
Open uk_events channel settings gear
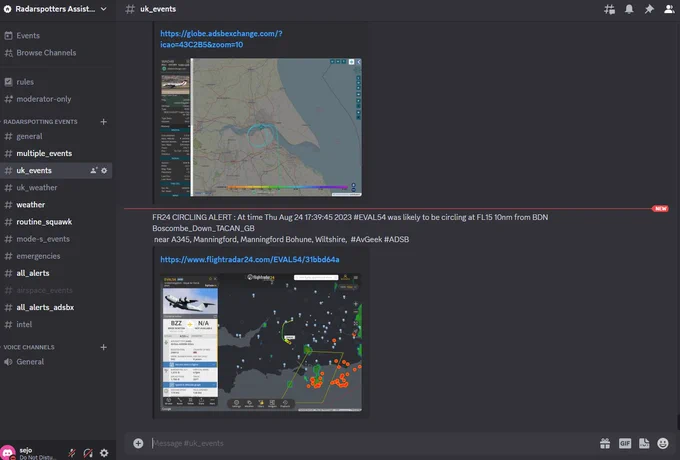pyautogui.click(x=104, y=170)
